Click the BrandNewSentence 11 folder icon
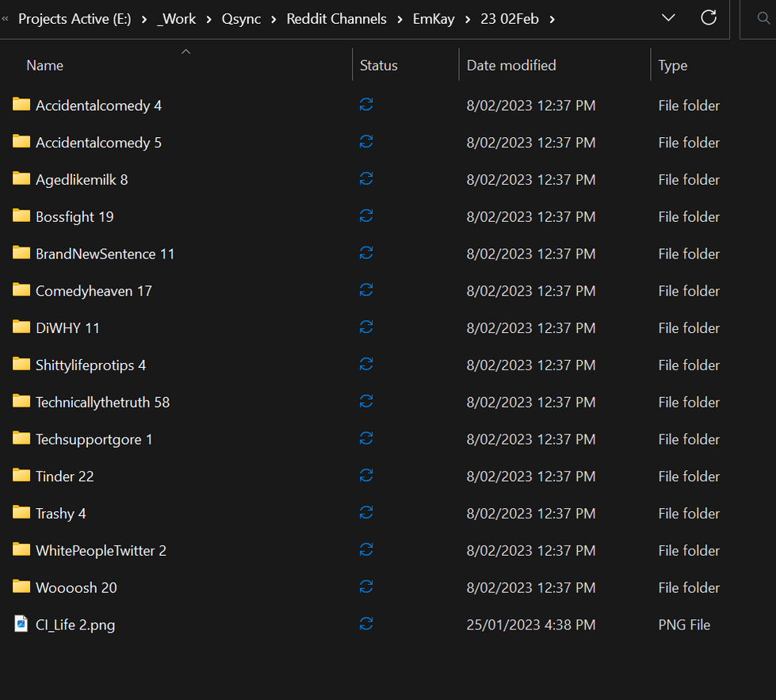Viewport: 776px width, 700px height. 21,253
